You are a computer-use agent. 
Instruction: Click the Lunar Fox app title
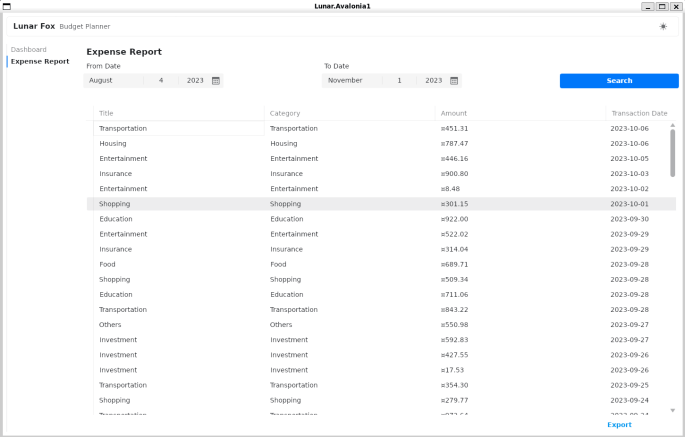(x=34, y=26)
